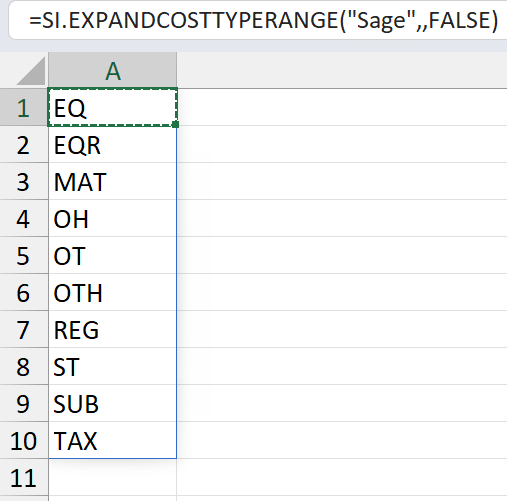Select cell containing TAX
Screen dimensions: 507x501
tap(113, 441)
